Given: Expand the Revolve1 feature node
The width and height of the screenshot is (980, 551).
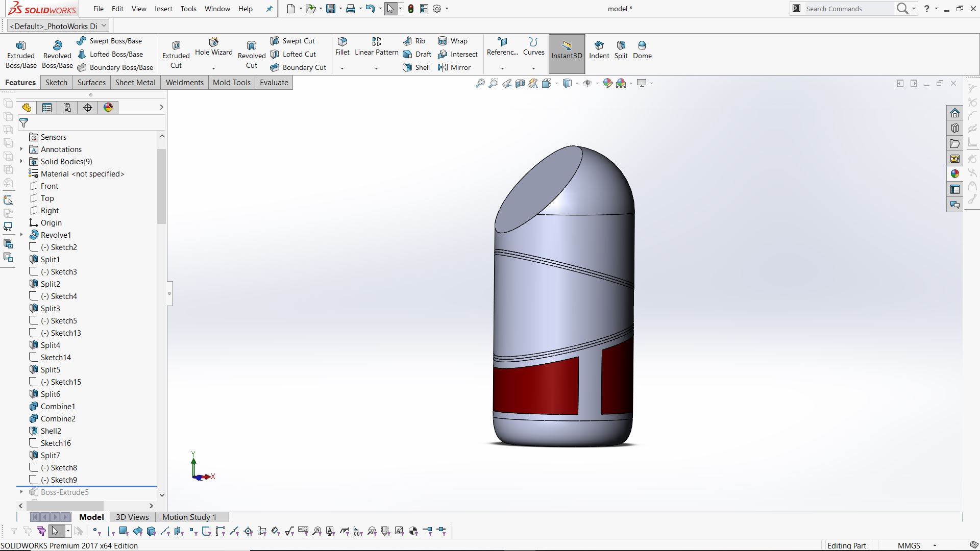Looking at the screenshot, I should tap(21, 235).
